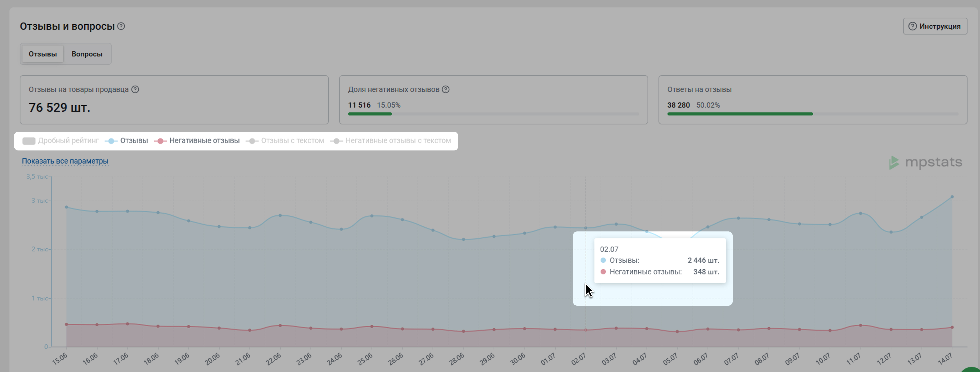Toggle Негативные отзывы legend series
Viewport: 980px width, 372px height.
(197, 141)
